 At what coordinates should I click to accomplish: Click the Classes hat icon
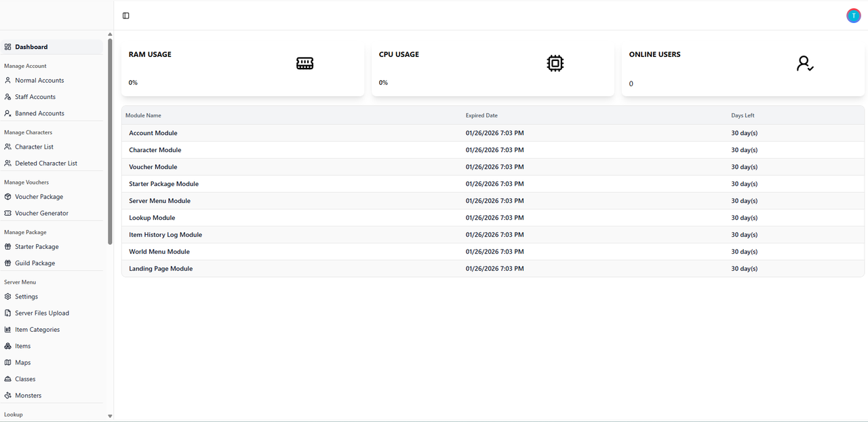coord(7,379)
